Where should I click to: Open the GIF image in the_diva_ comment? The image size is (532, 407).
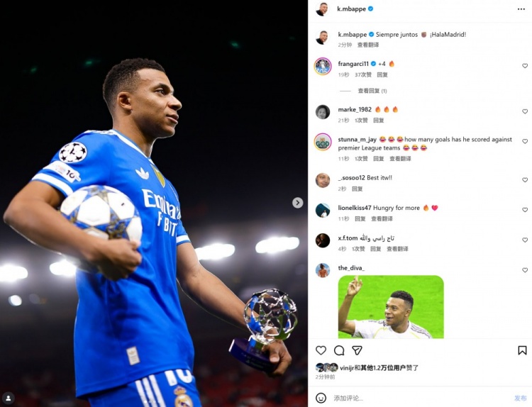coord(391,307)
